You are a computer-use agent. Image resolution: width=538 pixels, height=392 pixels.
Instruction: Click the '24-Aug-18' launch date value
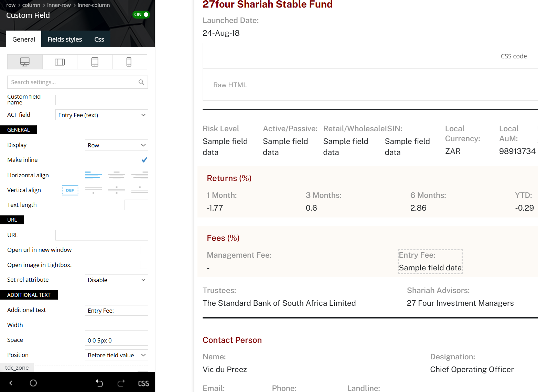pyautogui.click(x=221, y=33)
